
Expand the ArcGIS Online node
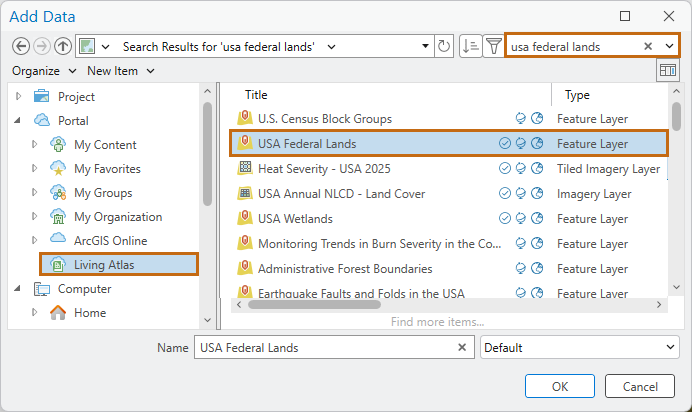(x=34, y=240)
